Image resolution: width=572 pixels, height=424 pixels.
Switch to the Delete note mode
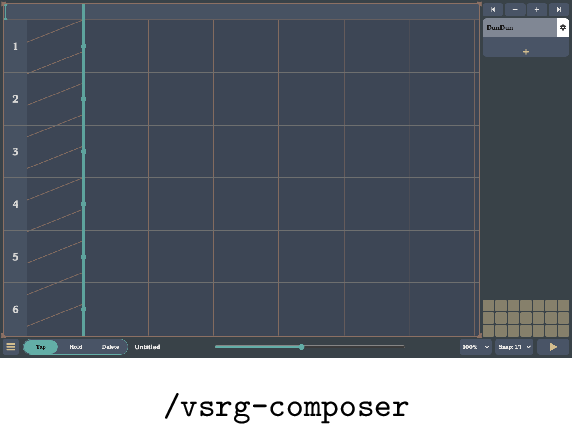(x=110, y=347)
